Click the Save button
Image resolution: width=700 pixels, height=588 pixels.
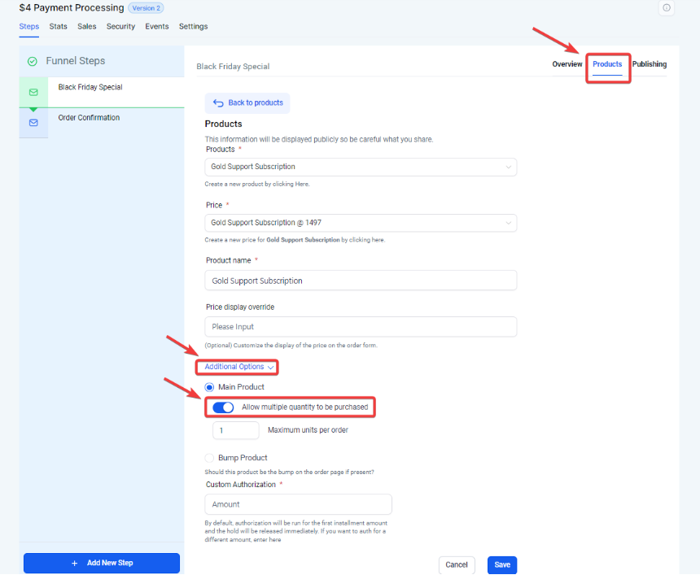502,564
